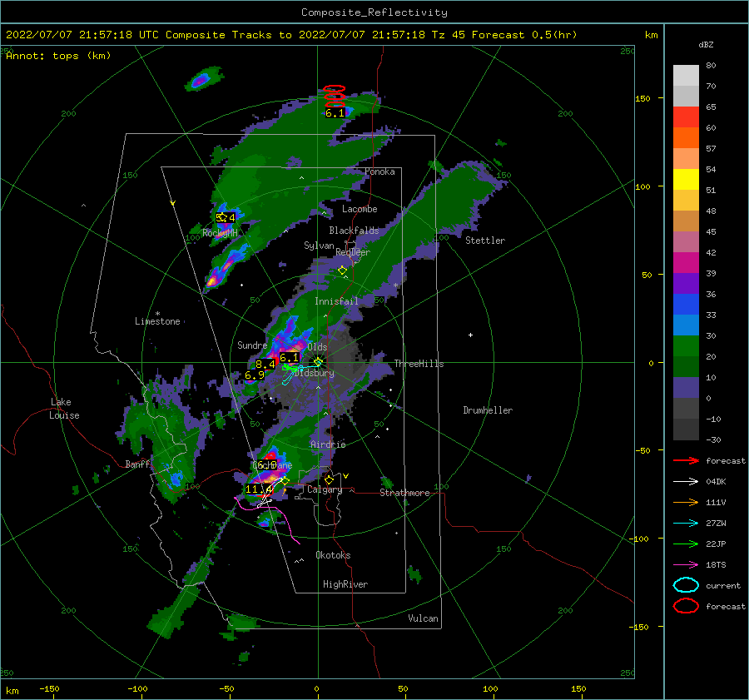This screenshot has height=700, width=749.
Task: Click the light gray 80-70 dBZ swatch
Action: (686, 76)
